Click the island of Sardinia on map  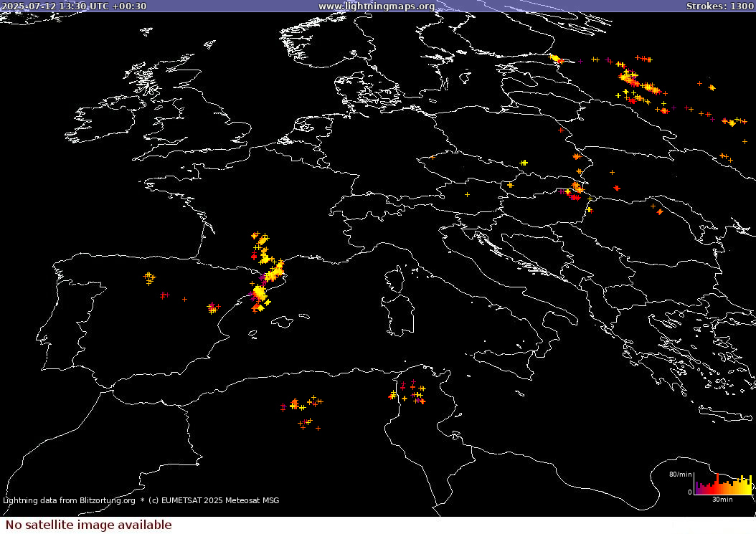[400, 313]
